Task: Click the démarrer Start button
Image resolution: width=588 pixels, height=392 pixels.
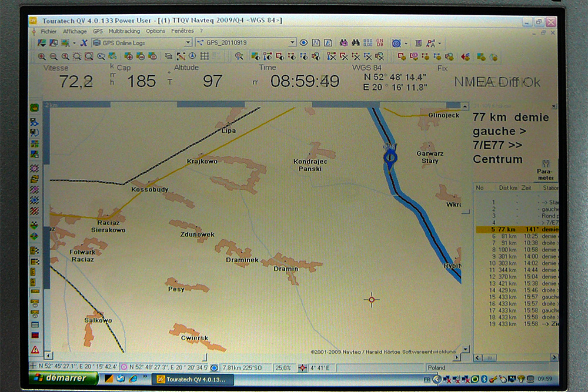Action: click(x=64, y=378)
